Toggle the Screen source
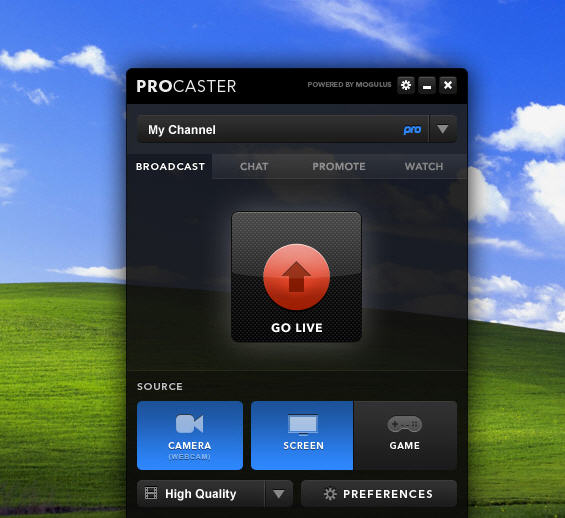This screenshot has height=518, width=565. (302, 436)
